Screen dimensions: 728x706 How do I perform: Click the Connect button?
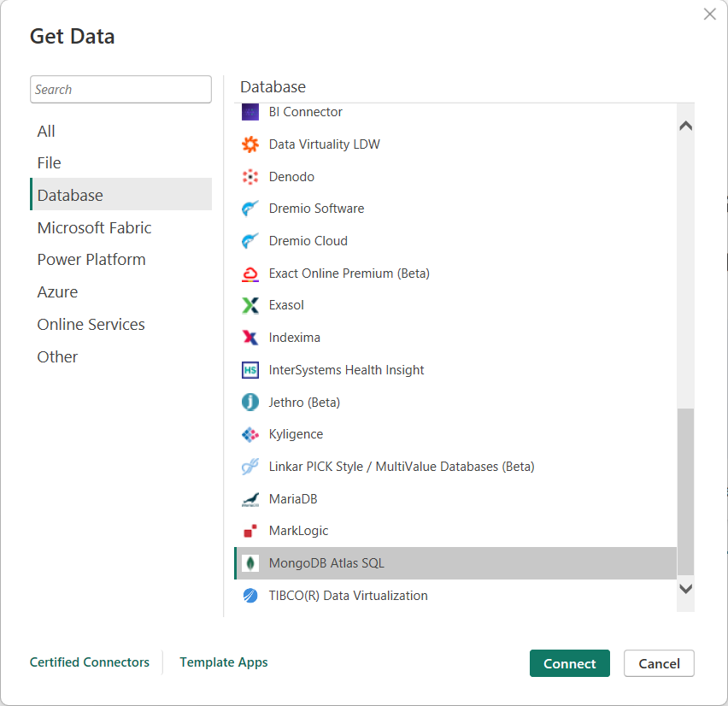[x=569, y=663]
